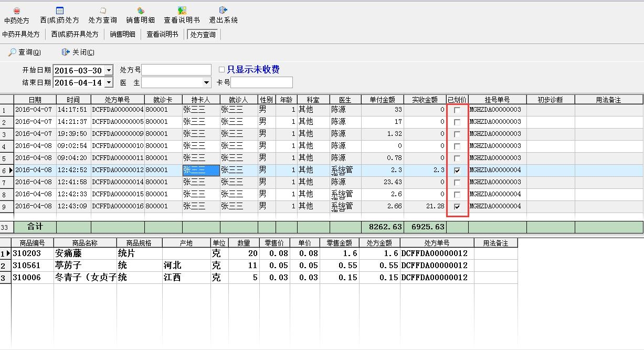
Task: Click highlighted 持卡人 cell in row 6
Action: [201, 171]
